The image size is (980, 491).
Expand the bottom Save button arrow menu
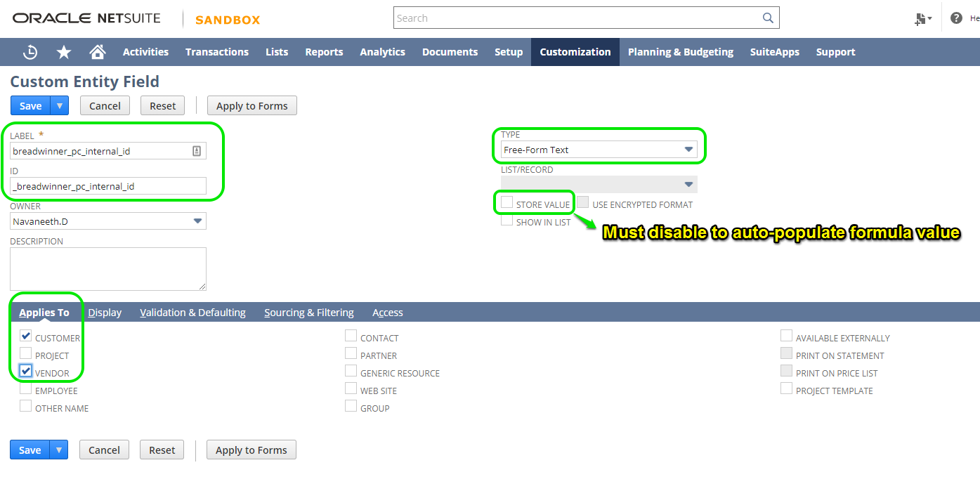click(59, 450)
